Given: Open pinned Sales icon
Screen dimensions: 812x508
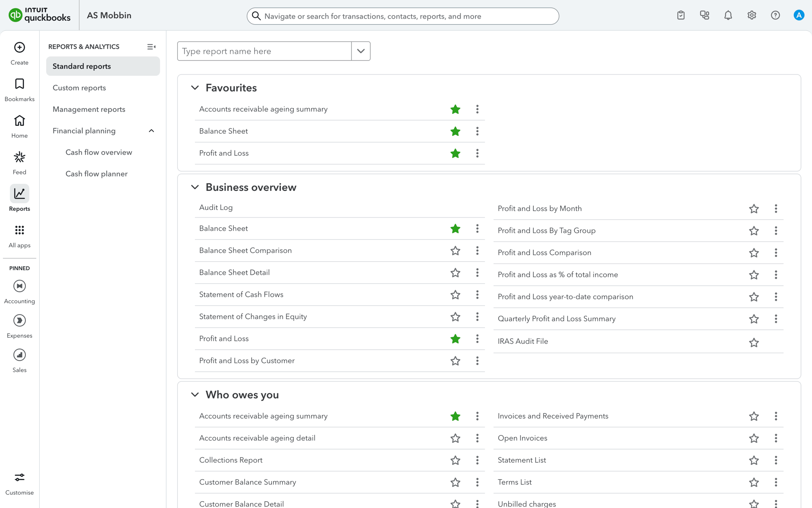Looking at the screenshot, I should tap(19, 355).
